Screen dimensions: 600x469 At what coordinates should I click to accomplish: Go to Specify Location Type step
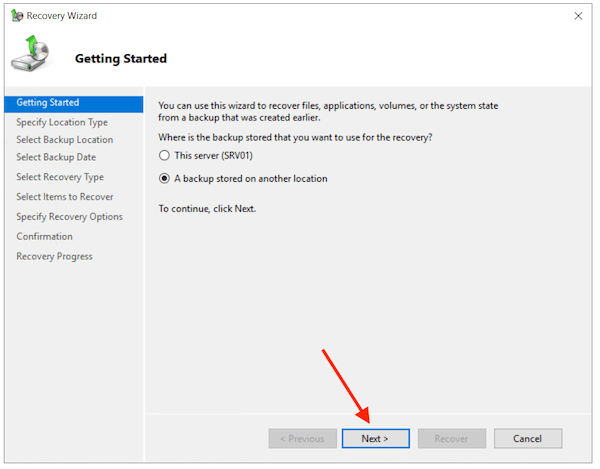point(62,122)
